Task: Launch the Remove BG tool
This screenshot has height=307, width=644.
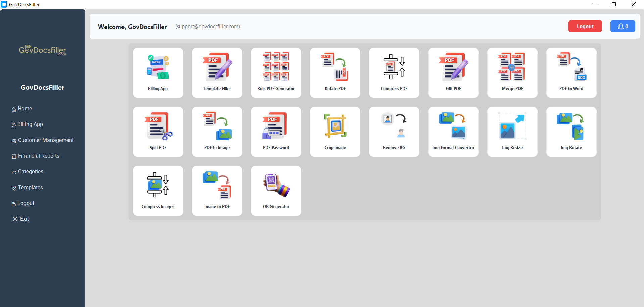Action: point(394,132)
